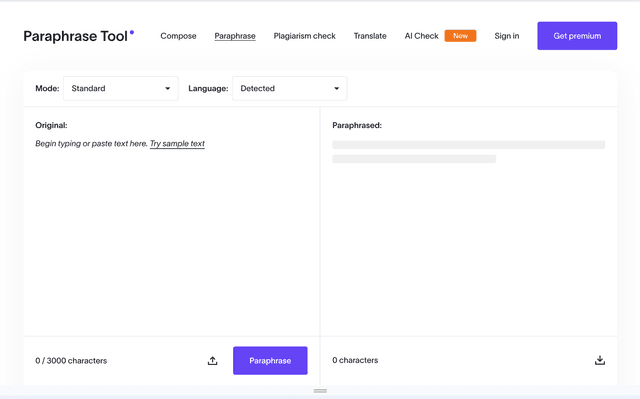Open the Translate menu item

[370, 36]
